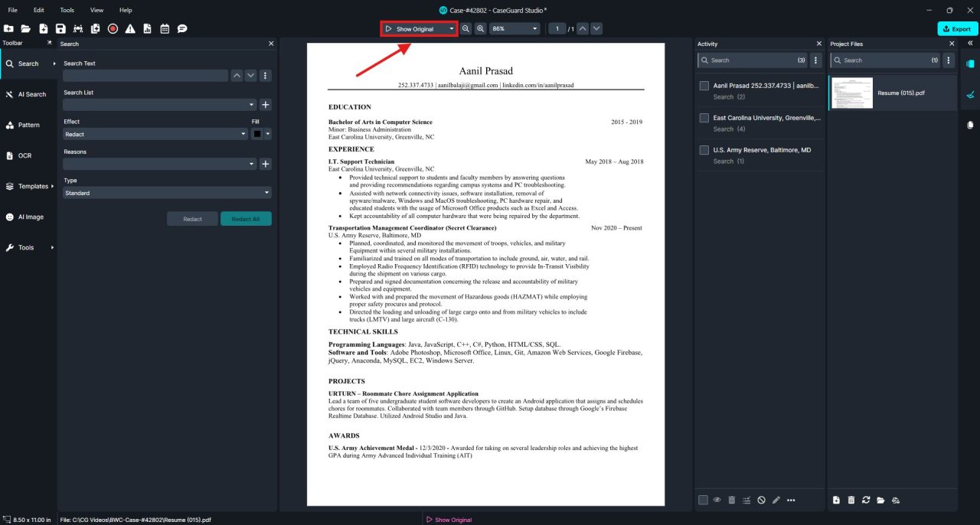Viewport: 980px width, 525px height.
Task: Open the AI Image tool in sidebar
Action: click(31, 217)
